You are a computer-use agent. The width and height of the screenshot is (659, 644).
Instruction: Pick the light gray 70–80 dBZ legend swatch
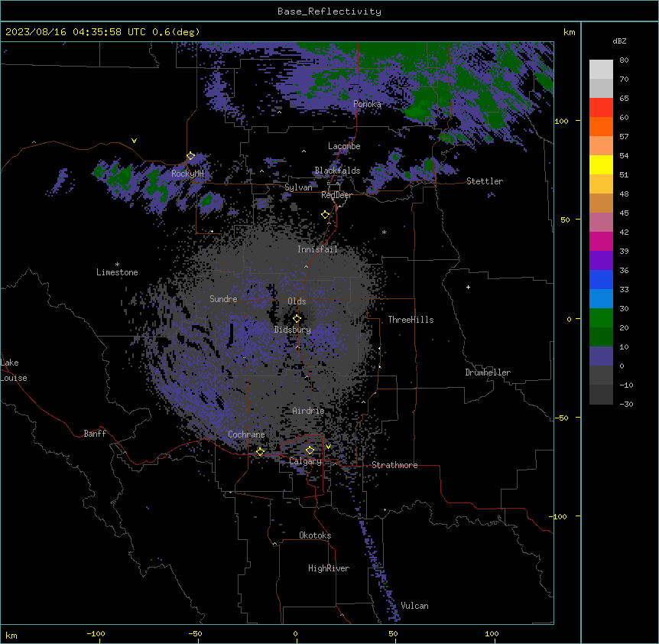601,69
